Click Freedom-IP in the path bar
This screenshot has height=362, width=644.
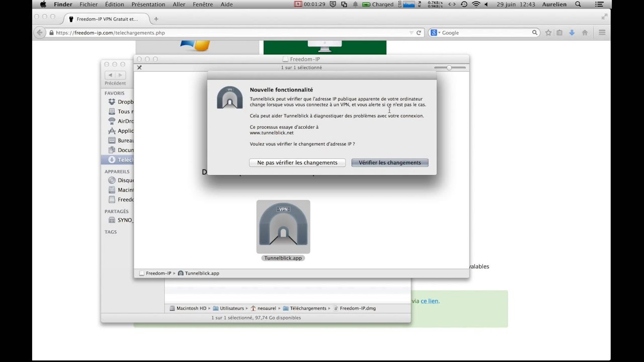pyautogui.click(x=155, y=274)
